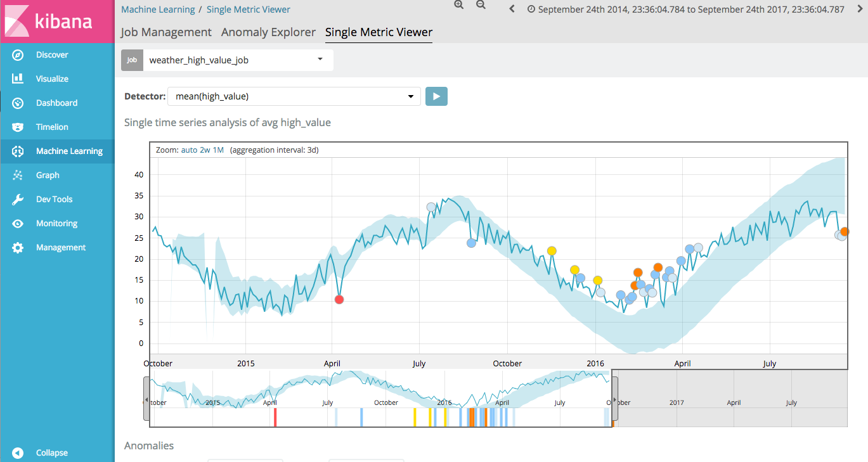
Task: Step the time range backward with left chevron
Action: (512, 10)
